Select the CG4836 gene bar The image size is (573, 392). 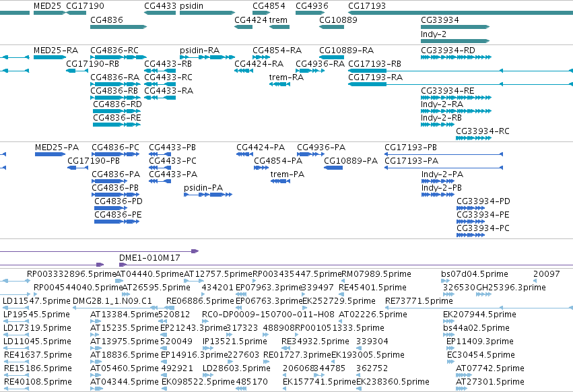[x=119, y=27]
